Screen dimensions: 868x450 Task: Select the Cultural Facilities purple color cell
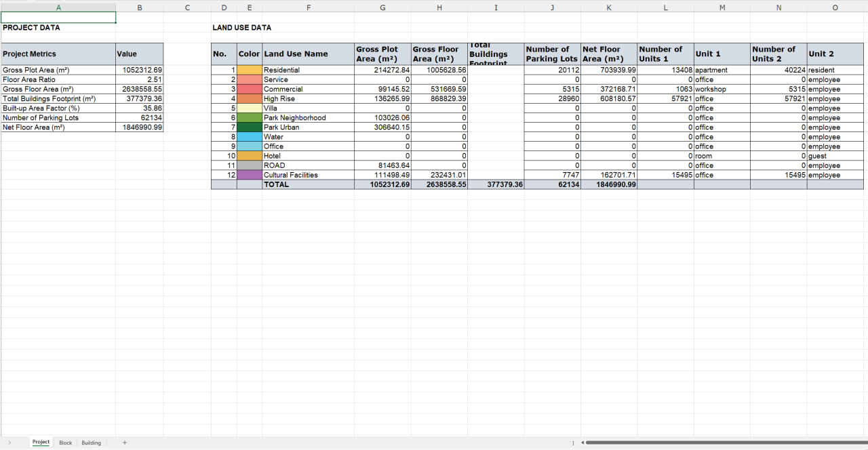(x=250, y=175)
